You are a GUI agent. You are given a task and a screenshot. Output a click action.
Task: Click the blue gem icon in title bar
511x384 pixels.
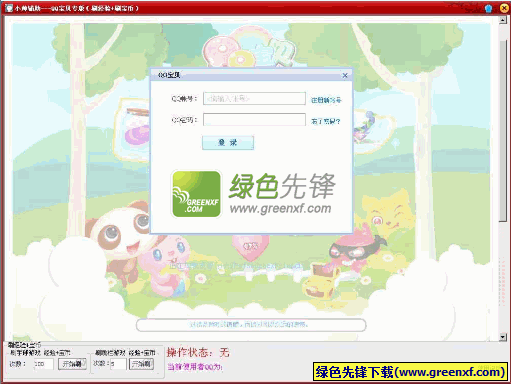tap(488, 8)
